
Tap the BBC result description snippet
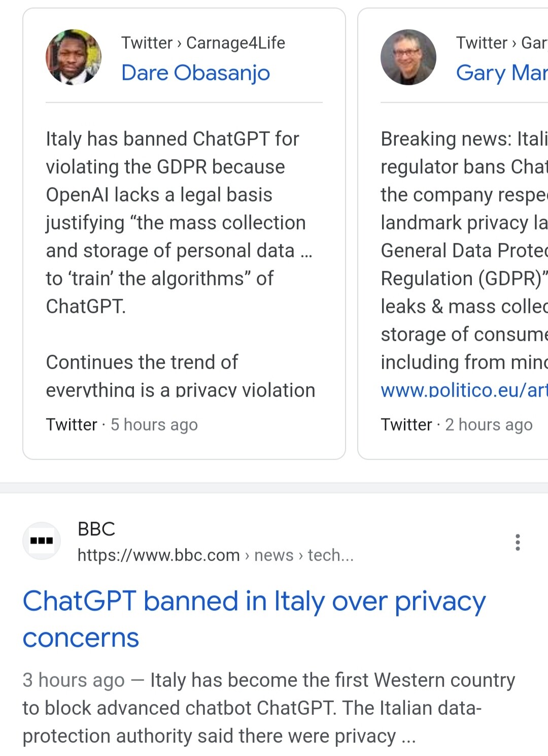pyautogui.click(x=269, y=708)
